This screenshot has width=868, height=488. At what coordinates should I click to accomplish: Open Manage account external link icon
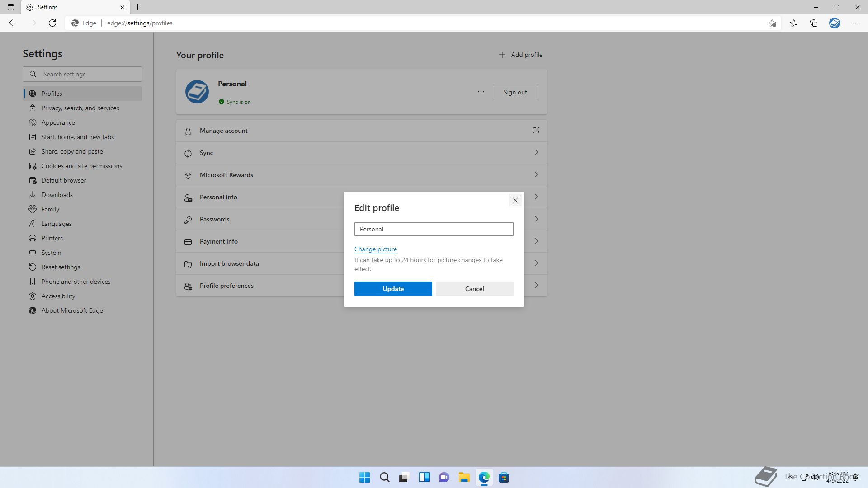pos(536,130)
